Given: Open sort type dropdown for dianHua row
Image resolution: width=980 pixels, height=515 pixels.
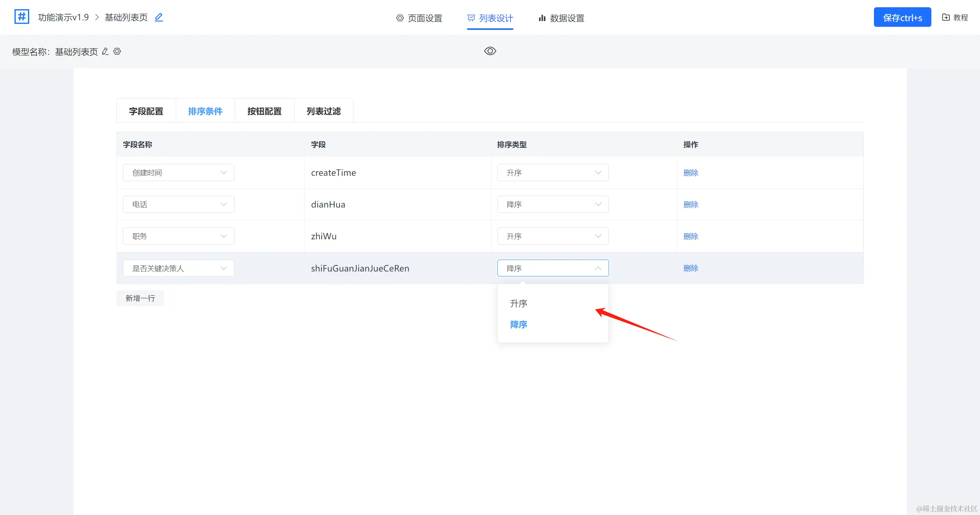Looking at the screenshot, I should 553,204.
